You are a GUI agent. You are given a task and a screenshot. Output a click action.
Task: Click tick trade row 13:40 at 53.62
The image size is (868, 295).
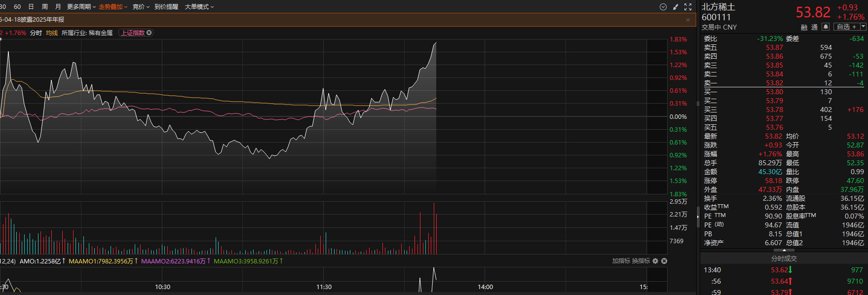(x=784, y=270)
